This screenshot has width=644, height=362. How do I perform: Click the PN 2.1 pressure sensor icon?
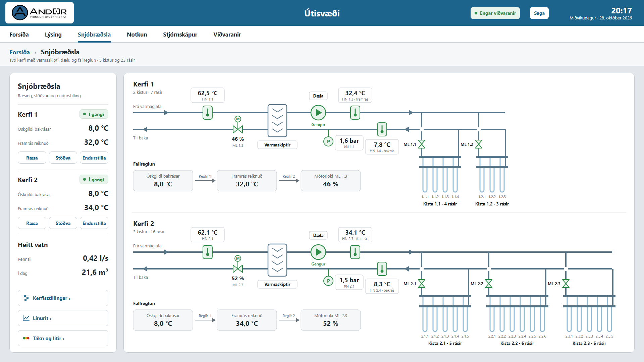328,281
